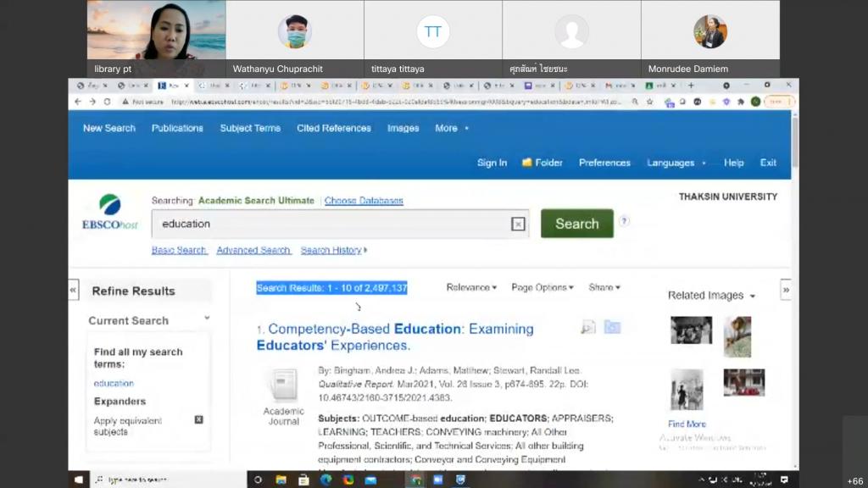Open the second related image thumbnail at top right
Screen dimensions: 868x488
pyautogui.click(x=737, y=336)
